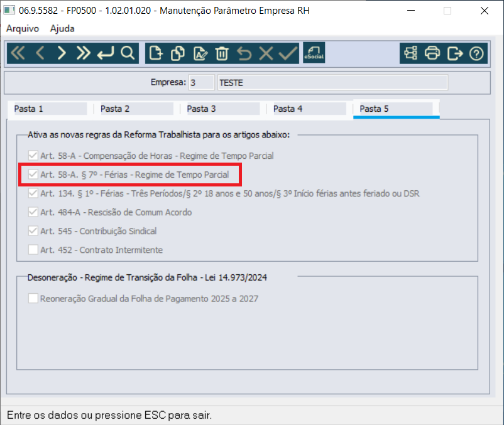Open the eSocial button
Viewport: 504px width, 425px height.
(314, 53)
